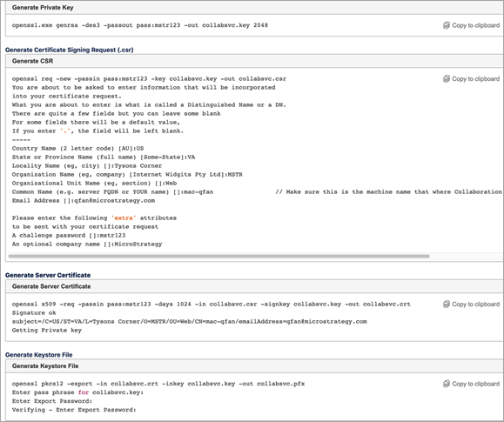The height and width of the screenshot is (422, 504).
Task: Click the 'openssl.exe genrsa' command line
Action: 140,25
